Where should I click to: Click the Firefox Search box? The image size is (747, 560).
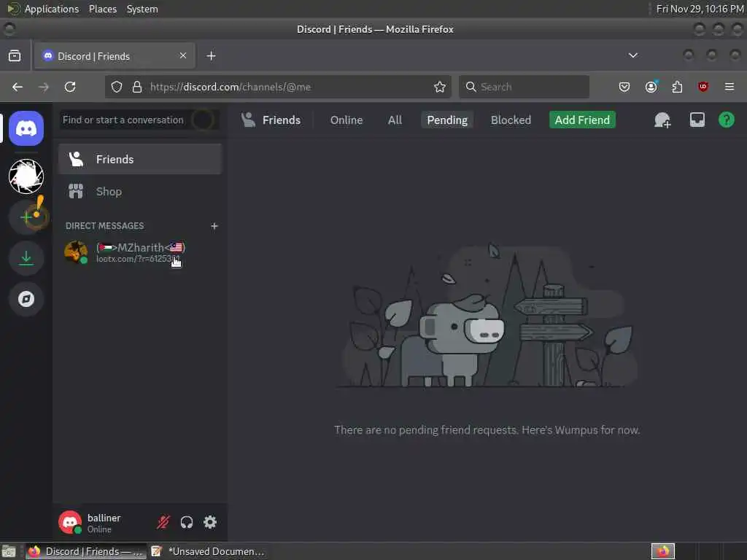tap(524, 87)
